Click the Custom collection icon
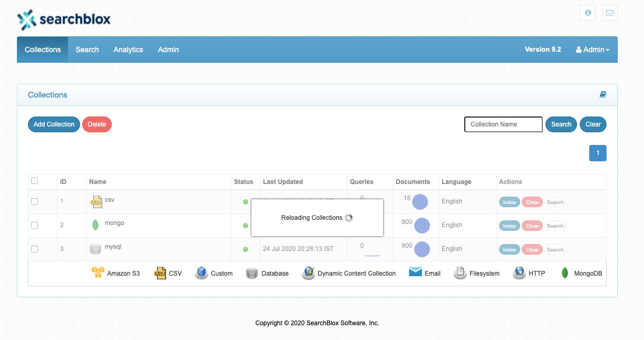Screen dimensions: 644x340 click(201, 273)
